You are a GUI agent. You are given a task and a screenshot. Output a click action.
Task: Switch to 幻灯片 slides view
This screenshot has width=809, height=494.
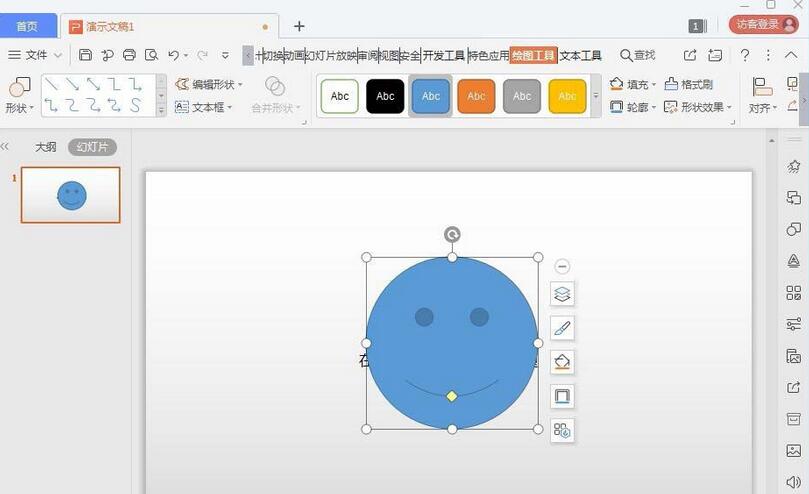(x=92, y=147)
